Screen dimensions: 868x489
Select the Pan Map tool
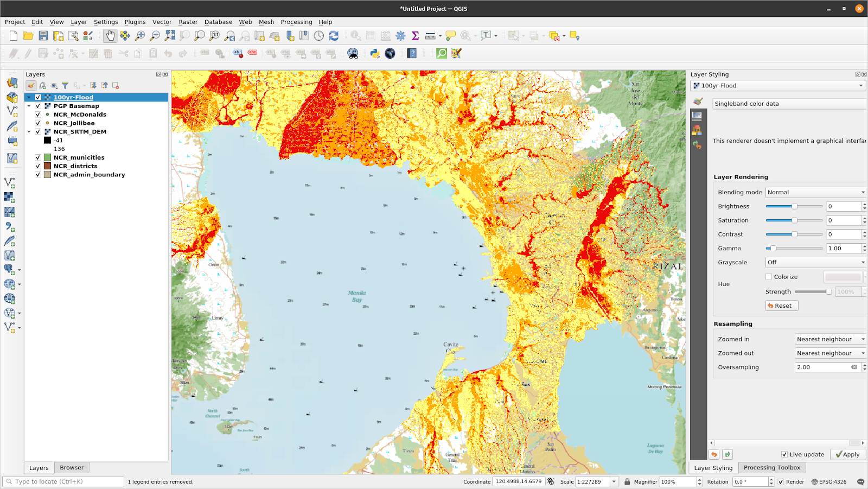[110, 35]
